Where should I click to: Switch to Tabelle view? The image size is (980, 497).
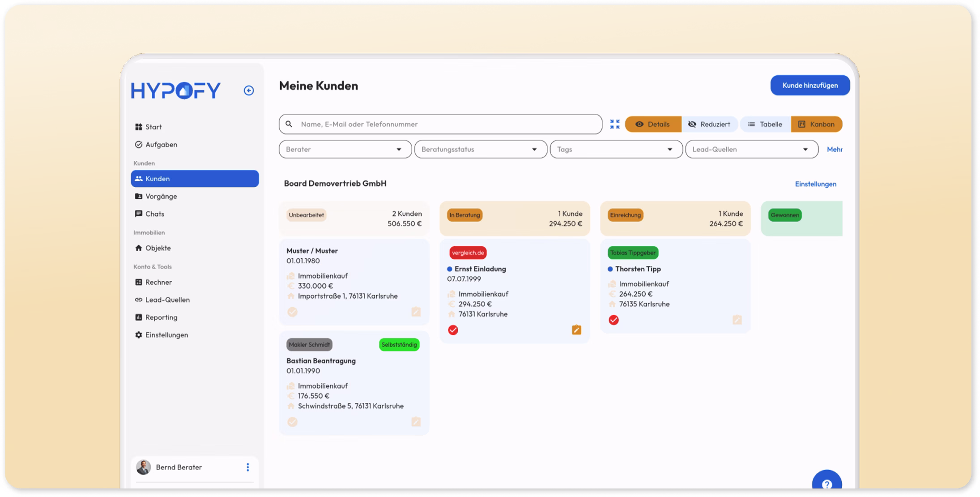(x=765, y=124)
